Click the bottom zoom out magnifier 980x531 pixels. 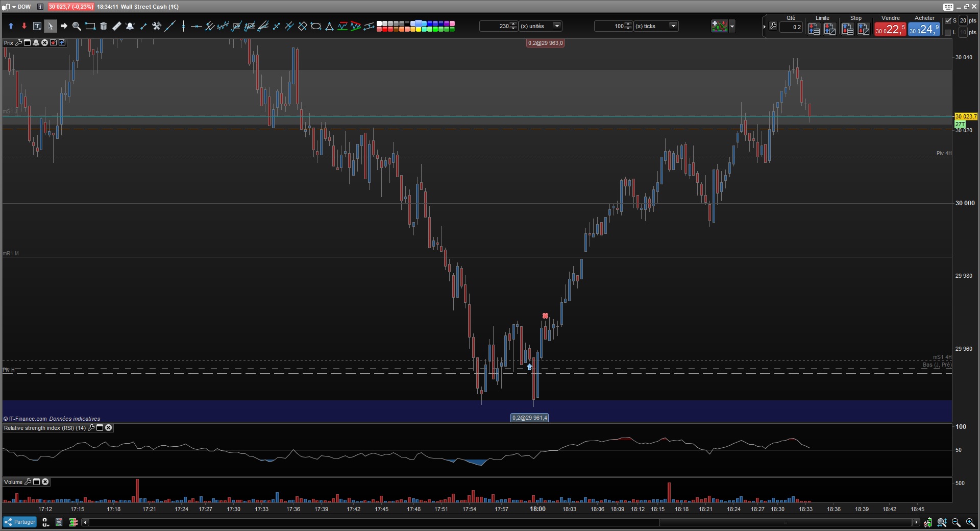click(956, 522)
